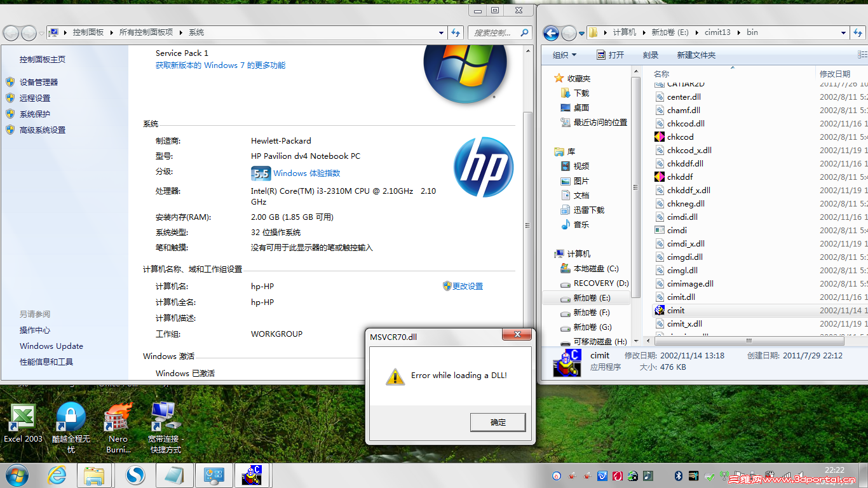Refresh the Explorer bin folder

pos(858,32)
